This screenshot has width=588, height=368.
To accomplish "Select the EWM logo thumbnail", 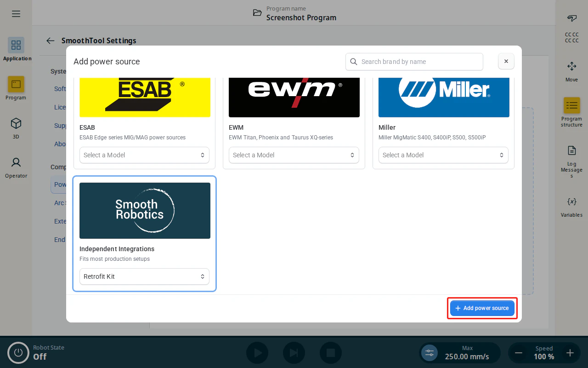I will (x=294, y=98).
